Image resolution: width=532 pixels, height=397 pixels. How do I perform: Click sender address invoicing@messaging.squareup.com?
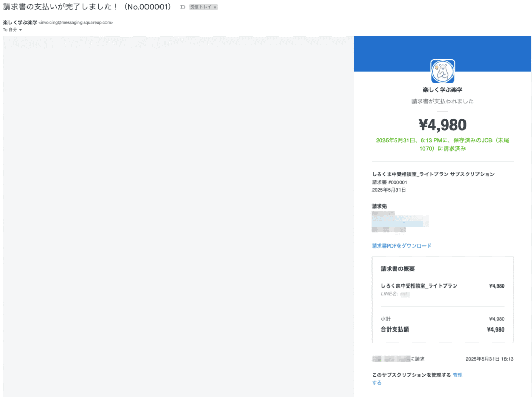point(76,23)
